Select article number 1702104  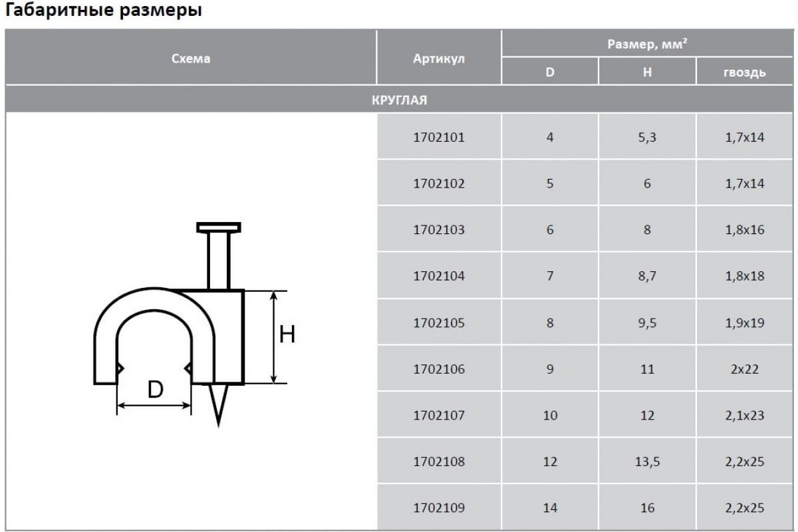click(439, 276)
